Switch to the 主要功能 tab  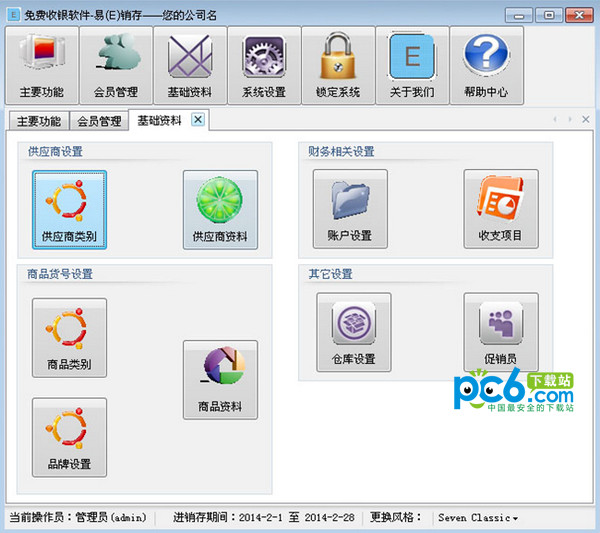(x=39, y=121)
